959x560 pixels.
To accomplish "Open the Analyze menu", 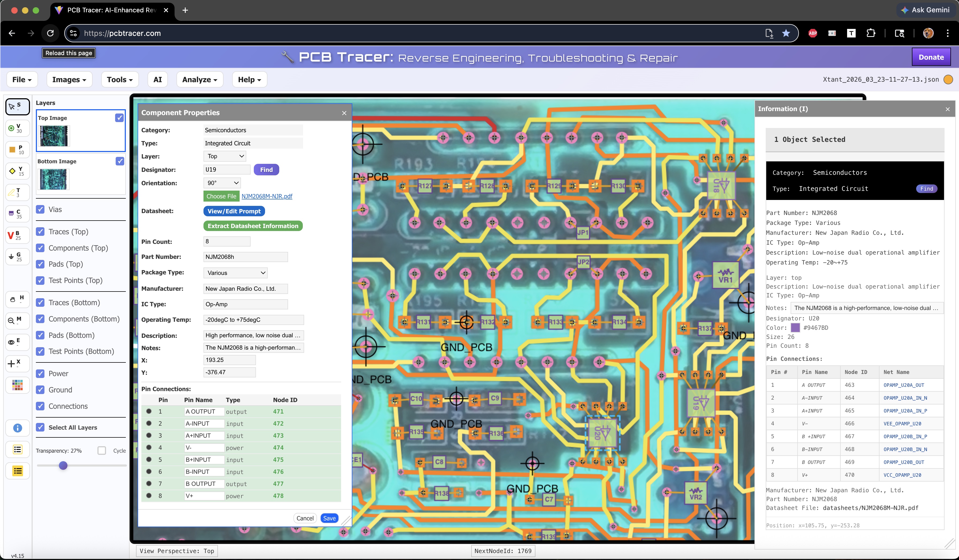I will tap(199, 80).
